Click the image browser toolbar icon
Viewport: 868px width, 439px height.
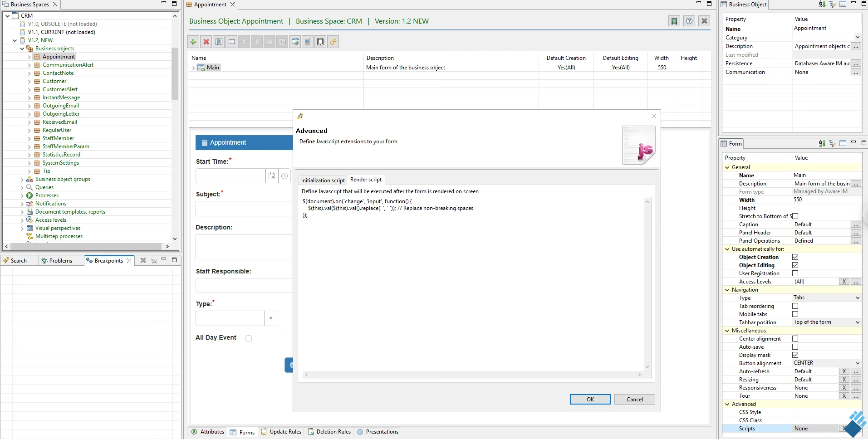pos(295,42)
